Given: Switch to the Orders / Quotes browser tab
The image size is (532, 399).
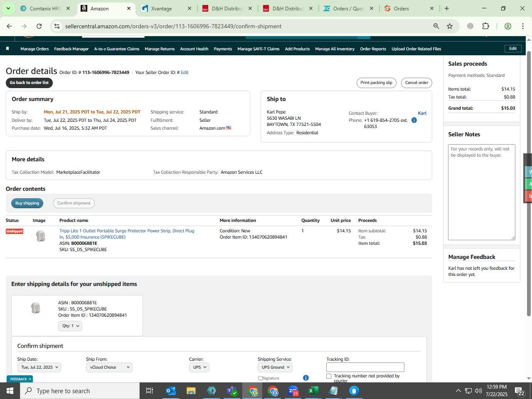Looking at the screenshot, I should (348, 8).
